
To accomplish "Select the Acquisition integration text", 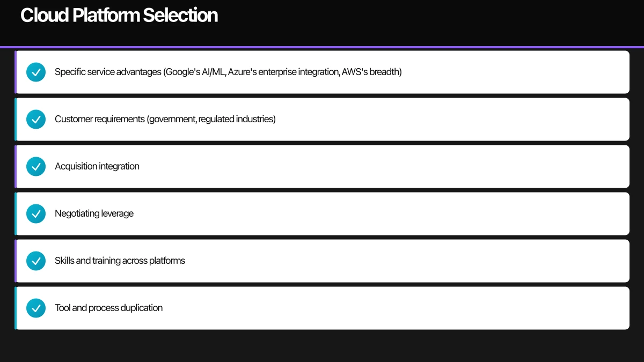I will [x=97, y=166].
